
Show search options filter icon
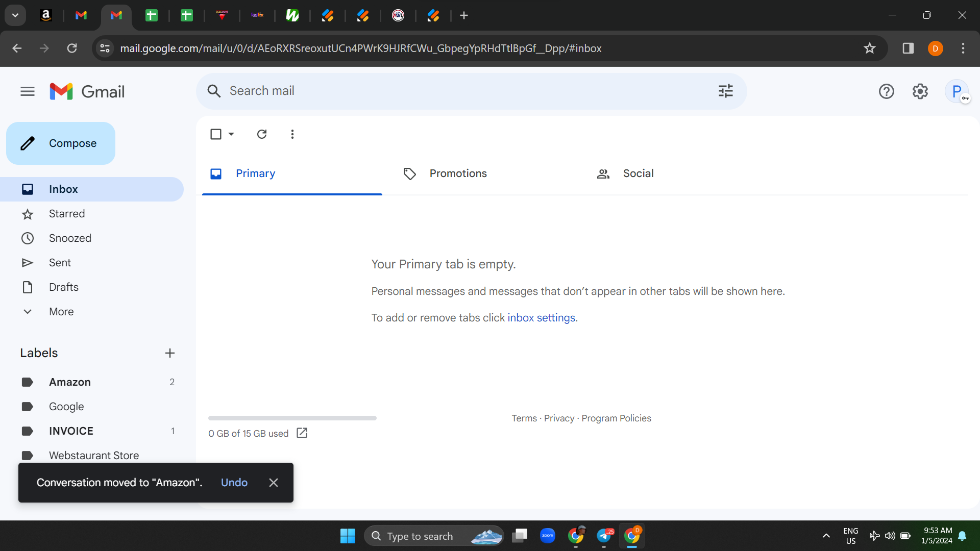point(725,91)
